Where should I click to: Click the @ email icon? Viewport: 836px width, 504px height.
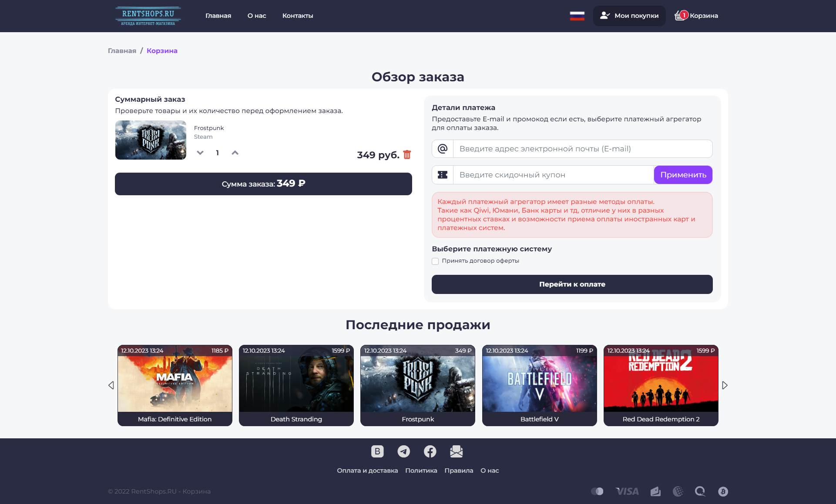click(x=443, y=149)
